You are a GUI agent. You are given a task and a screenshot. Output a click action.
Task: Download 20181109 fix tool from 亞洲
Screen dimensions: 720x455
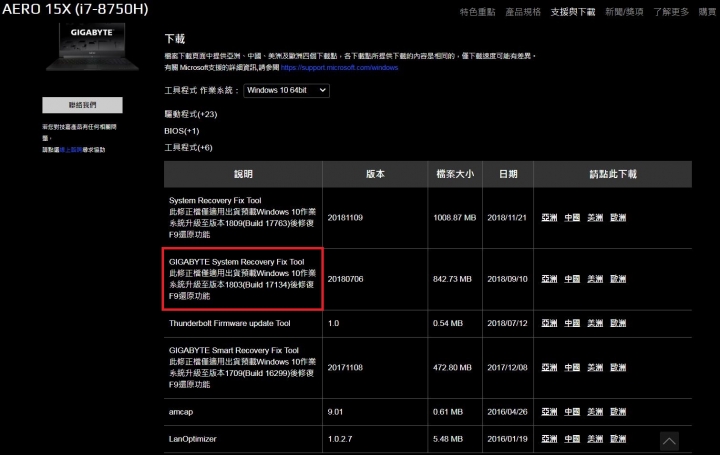tap(549, 218)
